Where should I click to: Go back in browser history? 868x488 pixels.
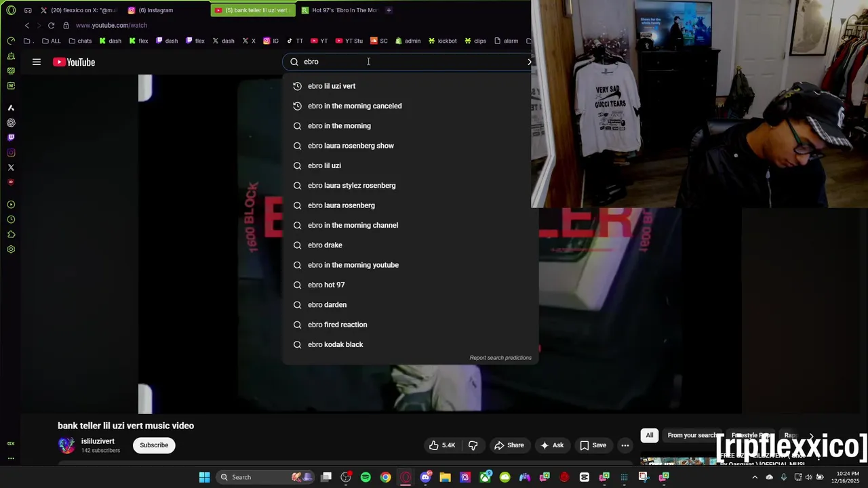(x=27, y=26)
